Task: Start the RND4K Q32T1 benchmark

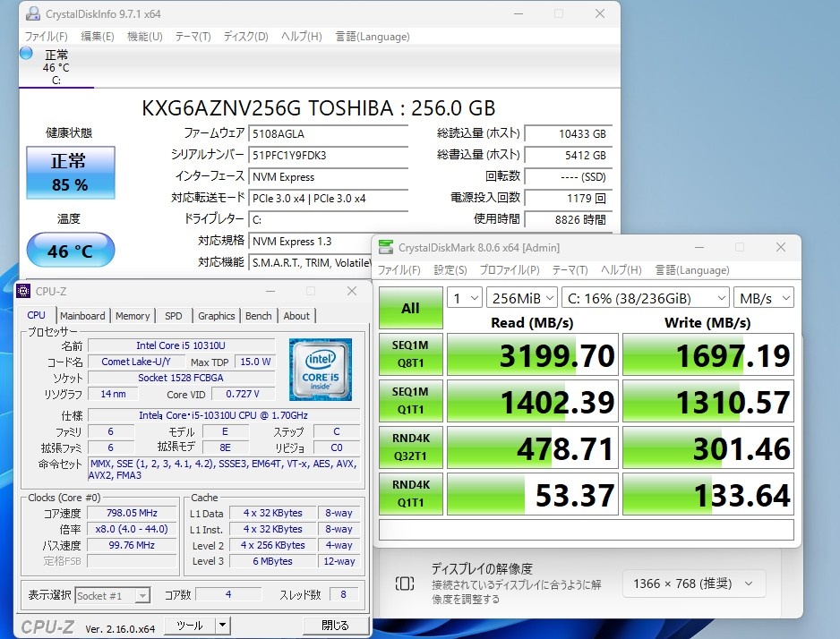Action: click(x=410, y=447)
